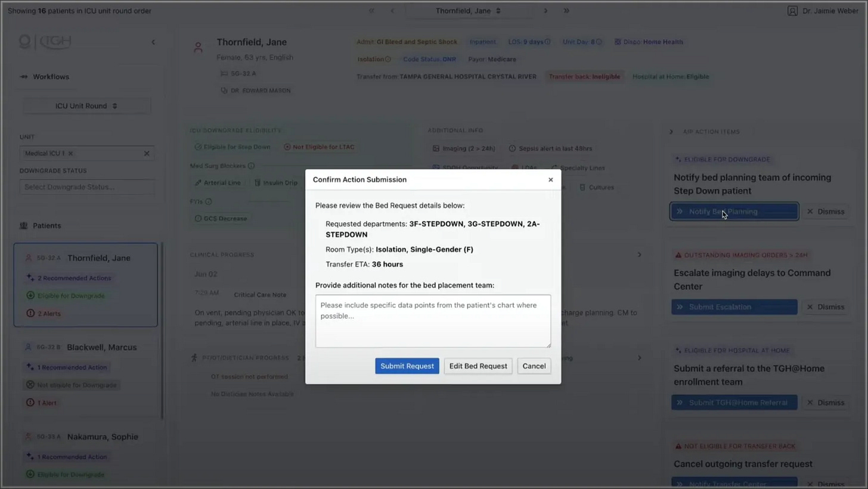868x489 pixels.
Task: Click the Submit Request button
Action: coord(407,366)
